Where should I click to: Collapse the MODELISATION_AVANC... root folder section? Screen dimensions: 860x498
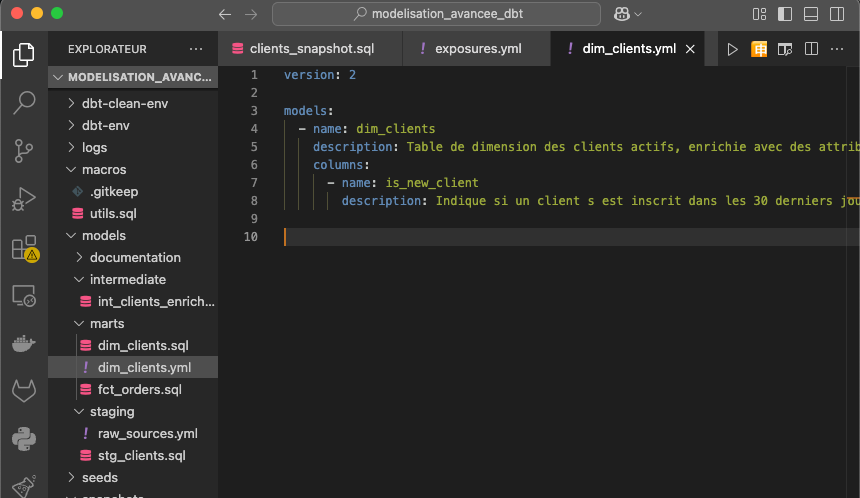click(133, 77)
